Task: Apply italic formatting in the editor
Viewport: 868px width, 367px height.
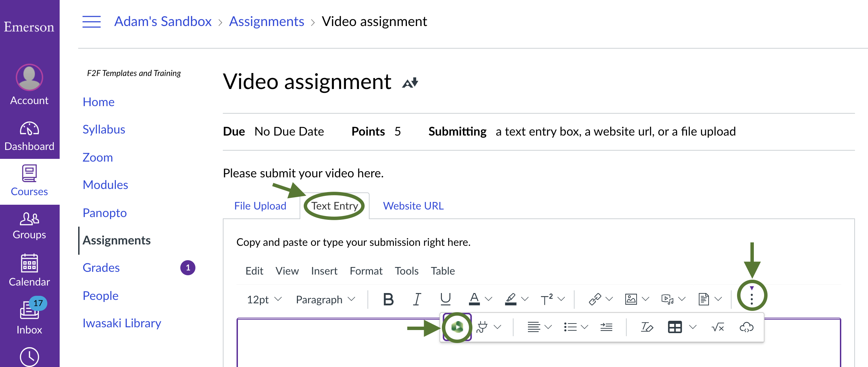Action: [x=417, y=299]
